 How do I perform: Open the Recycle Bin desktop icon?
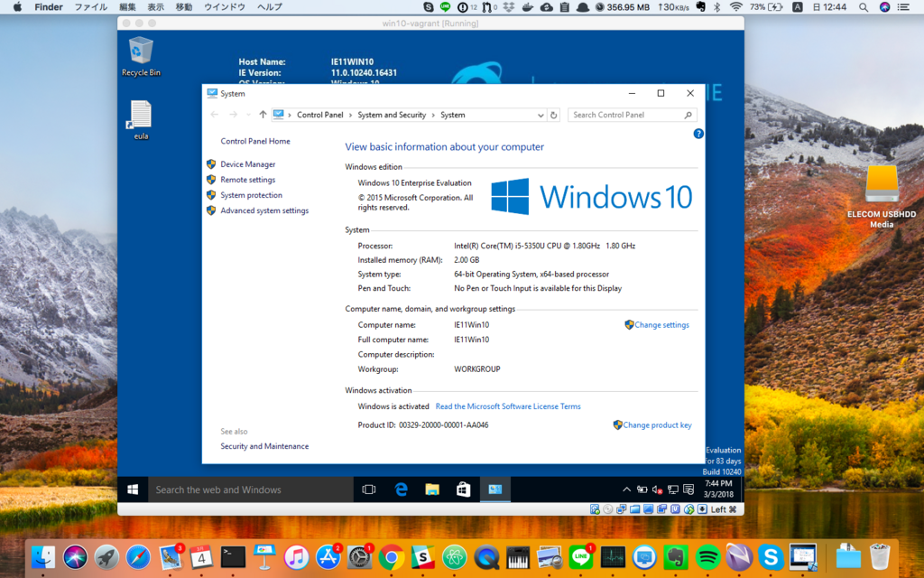[141, 57]
